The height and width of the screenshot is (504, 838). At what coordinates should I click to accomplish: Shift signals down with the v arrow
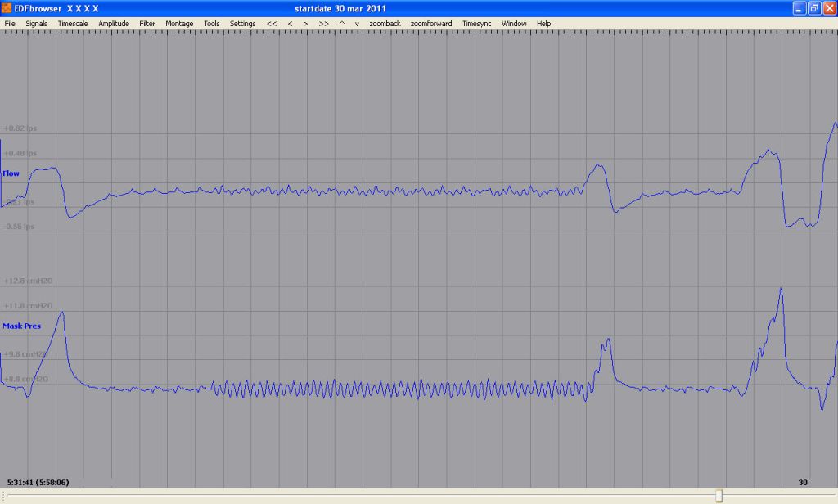tap(357, 24)
